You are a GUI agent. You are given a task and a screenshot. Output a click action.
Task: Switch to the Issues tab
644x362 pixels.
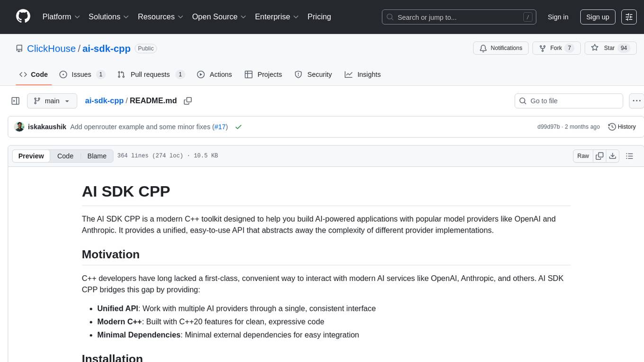[x=82, y=74]
